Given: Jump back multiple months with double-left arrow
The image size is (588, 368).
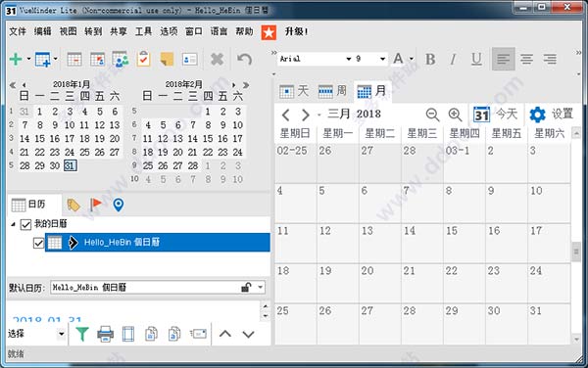Looking at the screenshot, I should point(13,85).
